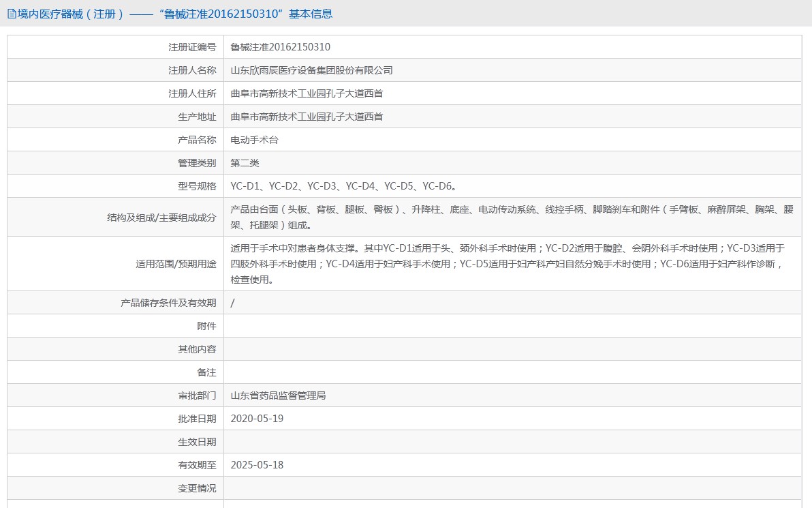Click the 有效期至 label
The image size is (812, 508).
coord(197,466)
